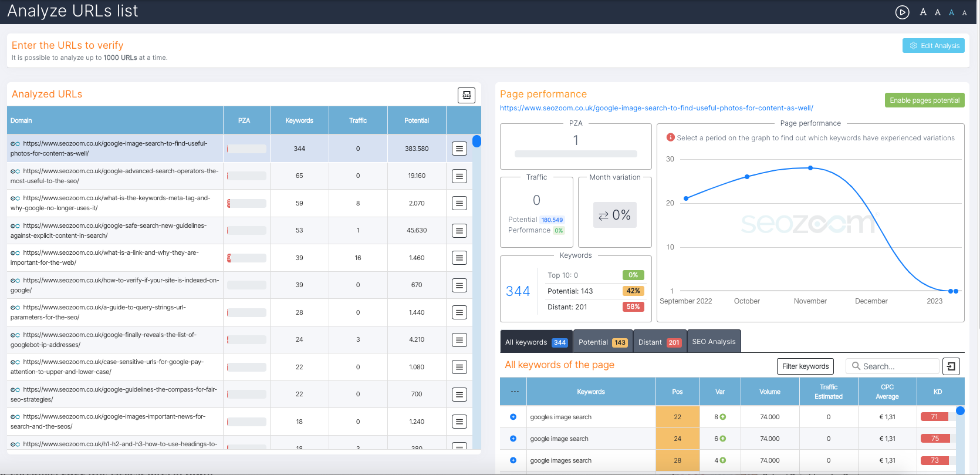
Task: Click Enable pages potential button
Action: (x=924, y=100)
